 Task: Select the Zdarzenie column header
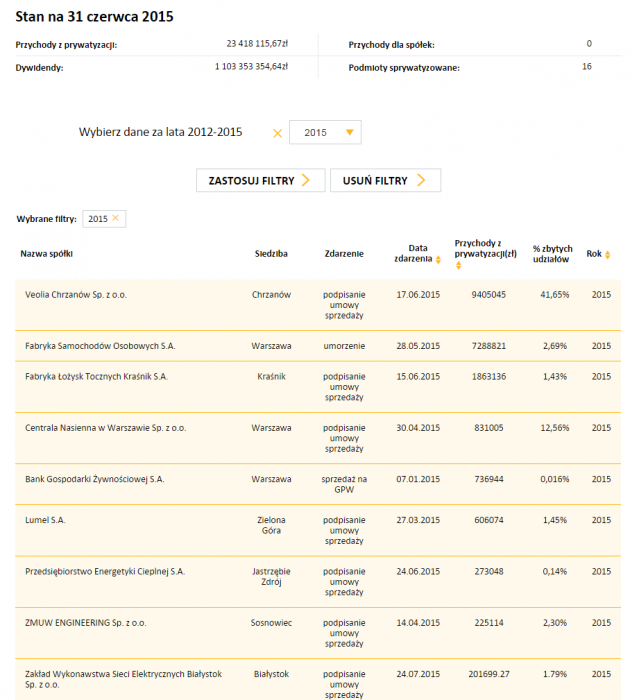tap(344, 254)
